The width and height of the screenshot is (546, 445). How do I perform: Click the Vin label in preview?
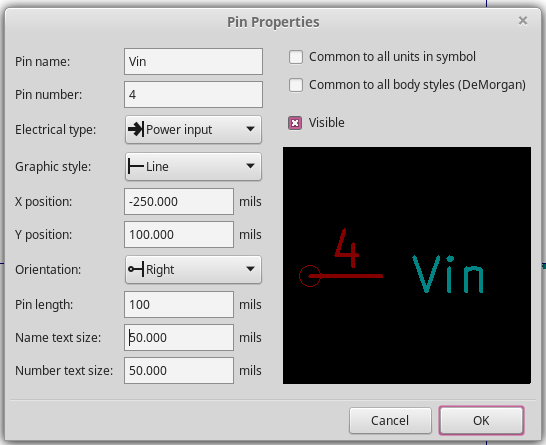(448, 274)
